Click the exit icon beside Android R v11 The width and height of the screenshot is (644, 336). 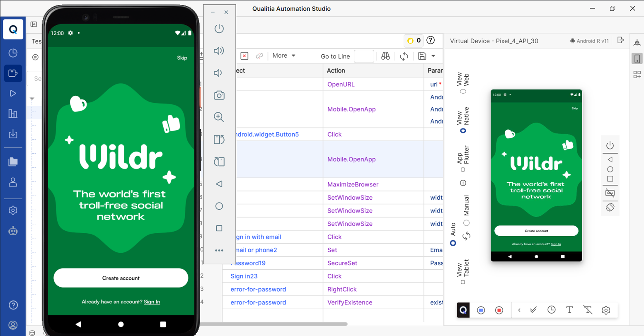point(620,40)
